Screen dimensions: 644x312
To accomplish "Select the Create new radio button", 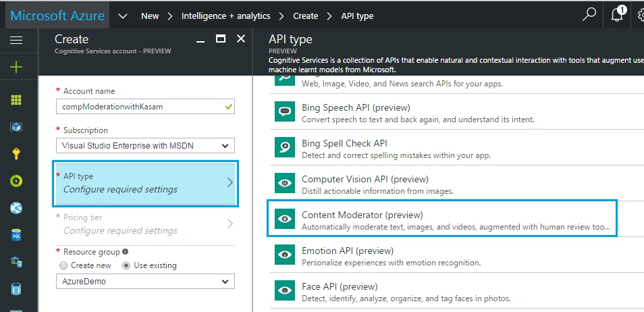I will pos(63,265).
